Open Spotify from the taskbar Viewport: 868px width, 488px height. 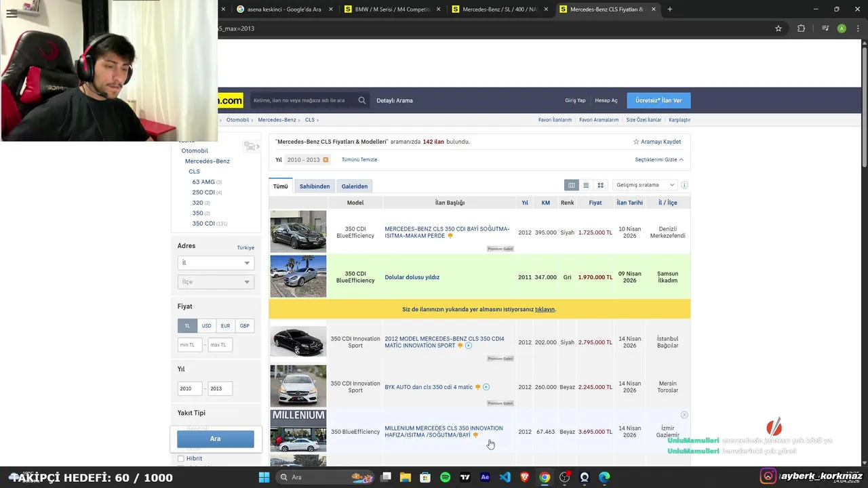point(445,477)
